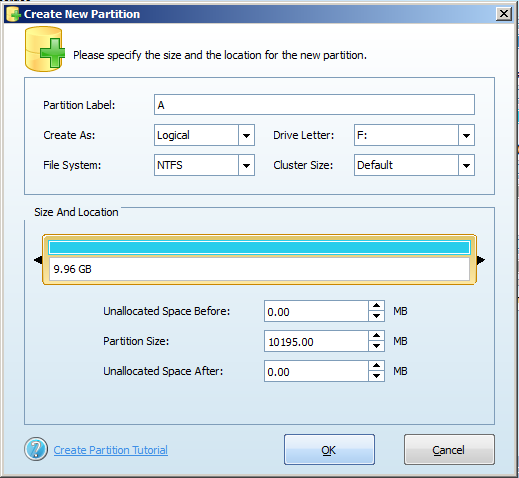Click the cyan partition size bar
519x478 pixels.
(x=259, y=248)
